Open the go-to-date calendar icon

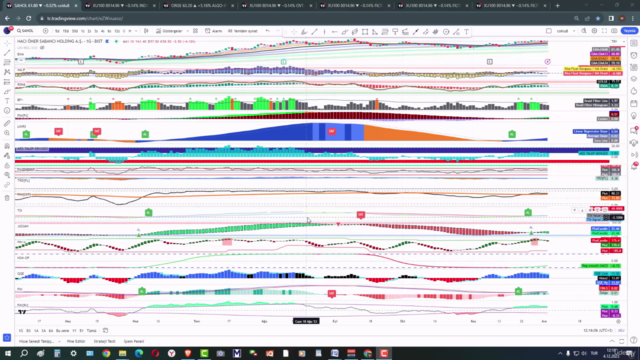point(105,331)
